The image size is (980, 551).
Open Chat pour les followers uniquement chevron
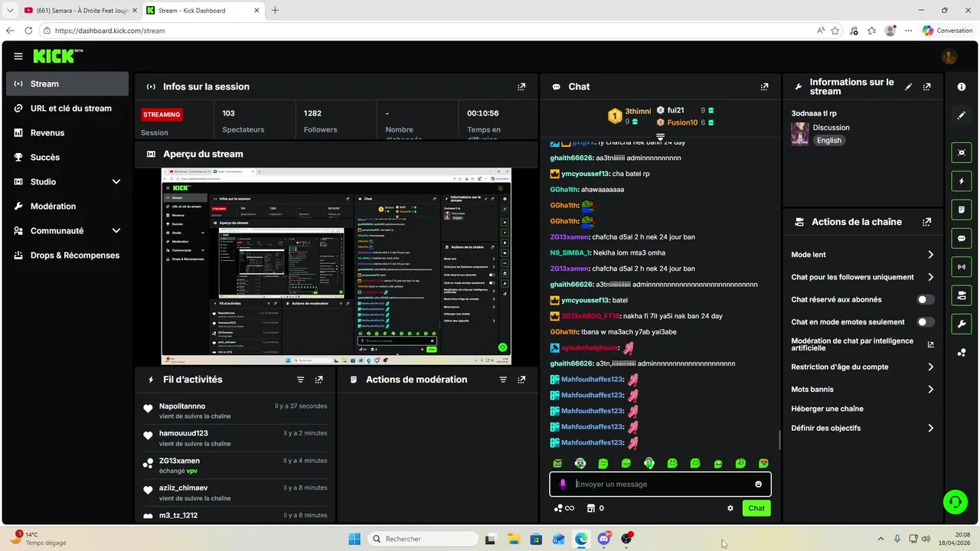930,277
